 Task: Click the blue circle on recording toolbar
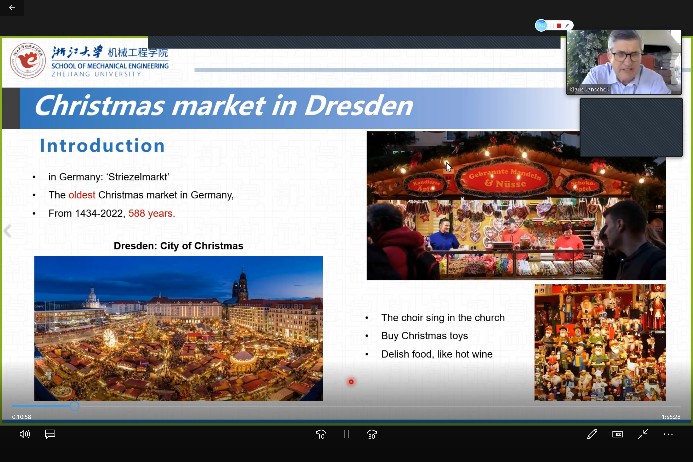tap(540, 25)
